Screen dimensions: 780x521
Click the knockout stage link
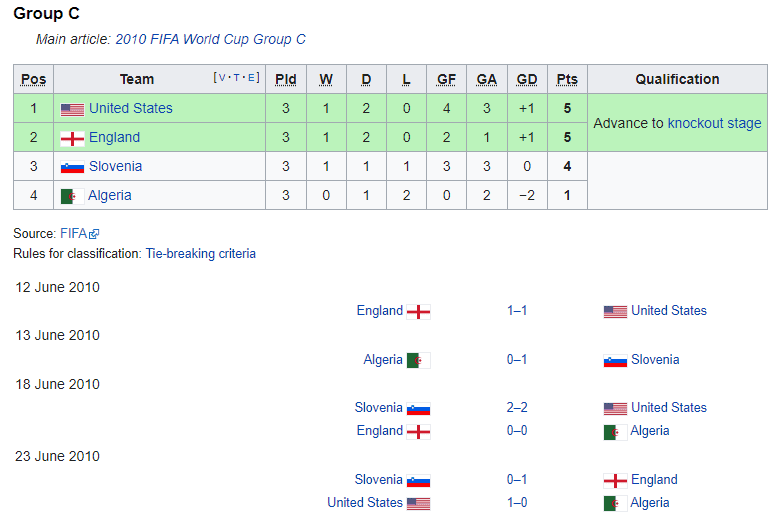(714, 123)
